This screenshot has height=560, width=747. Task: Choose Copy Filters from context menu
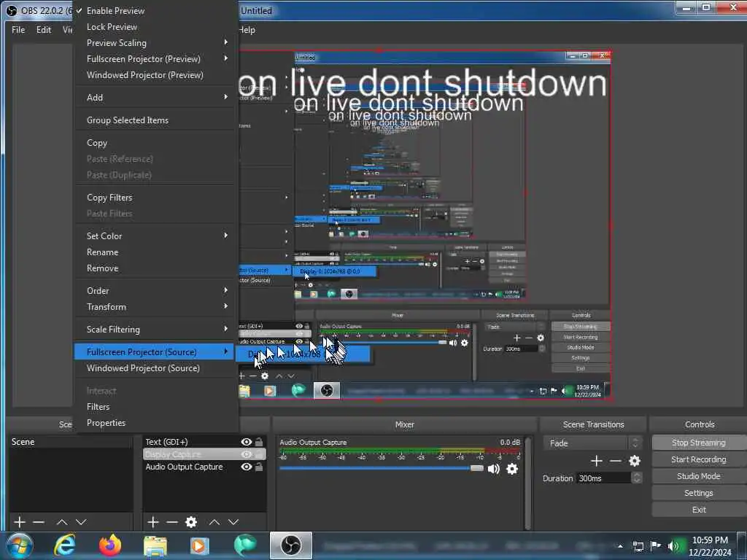pyautogui.click(x=156, y=198)
